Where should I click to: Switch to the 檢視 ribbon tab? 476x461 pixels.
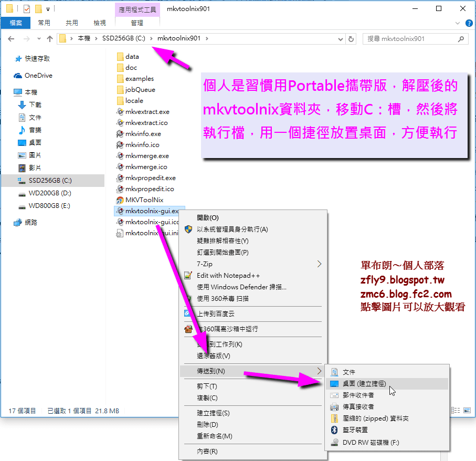100,23
